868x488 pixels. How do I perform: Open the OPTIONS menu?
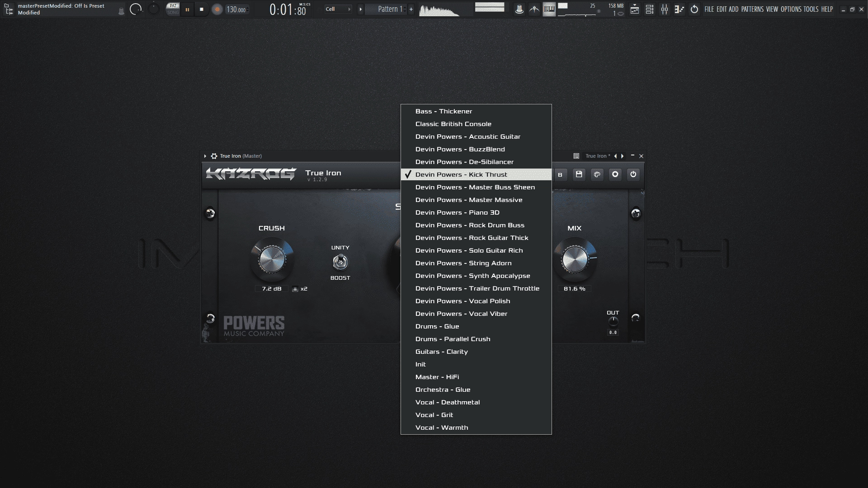click(791, 9)
